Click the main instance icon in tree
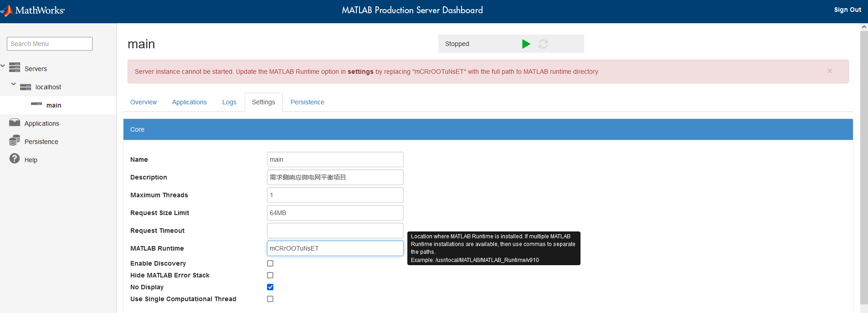This screenshot has height=313, width=868. coord(36,104)
